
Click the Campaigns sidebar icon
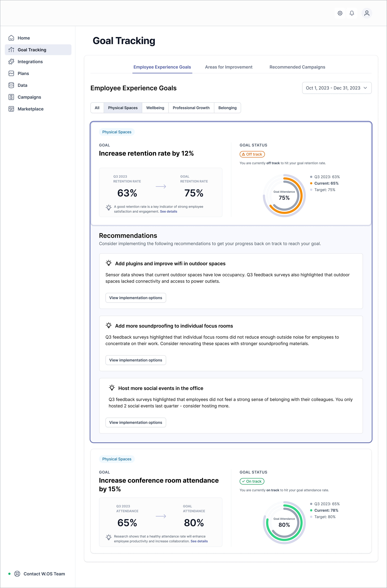[x=11, y=97]
